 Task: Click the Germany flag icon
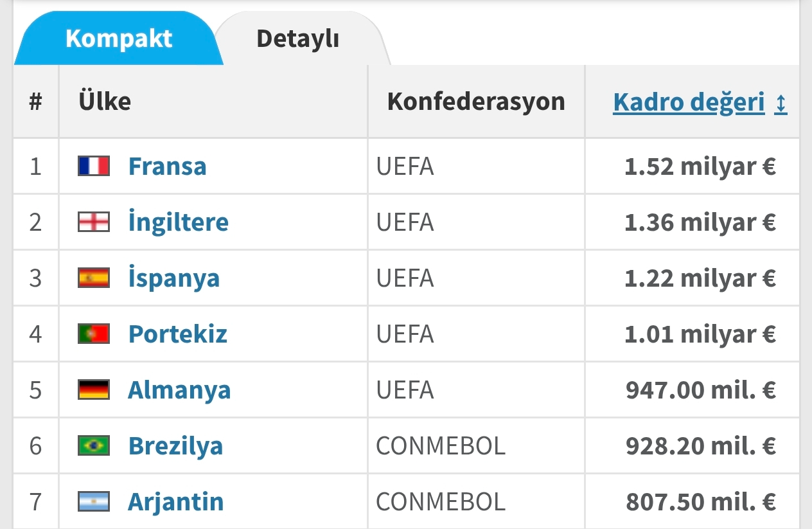coord(94,390)
